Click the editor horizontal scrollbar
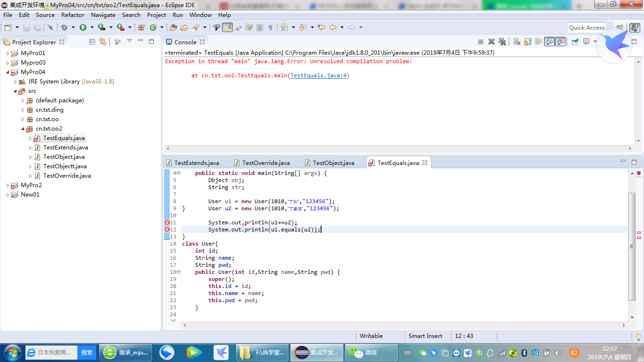Viewport: 644px width, 362px height. (405, 325)
